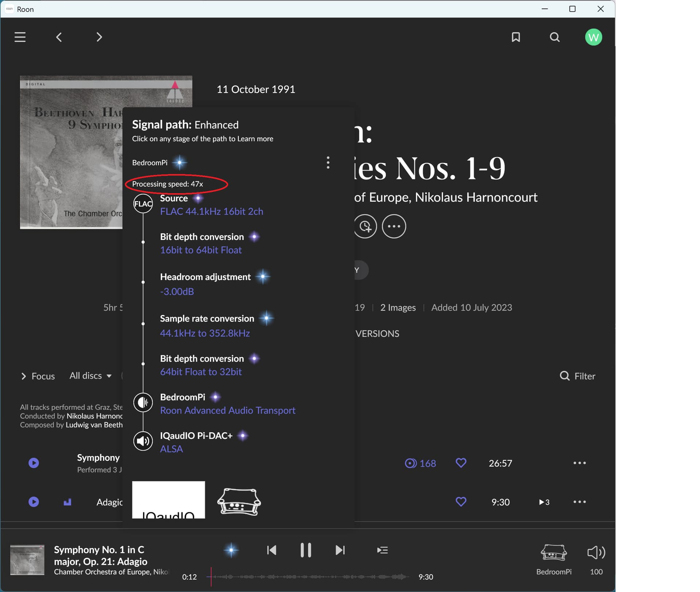Click the device illustration in signal path
The image size is (700, 592).
point(239,502)
